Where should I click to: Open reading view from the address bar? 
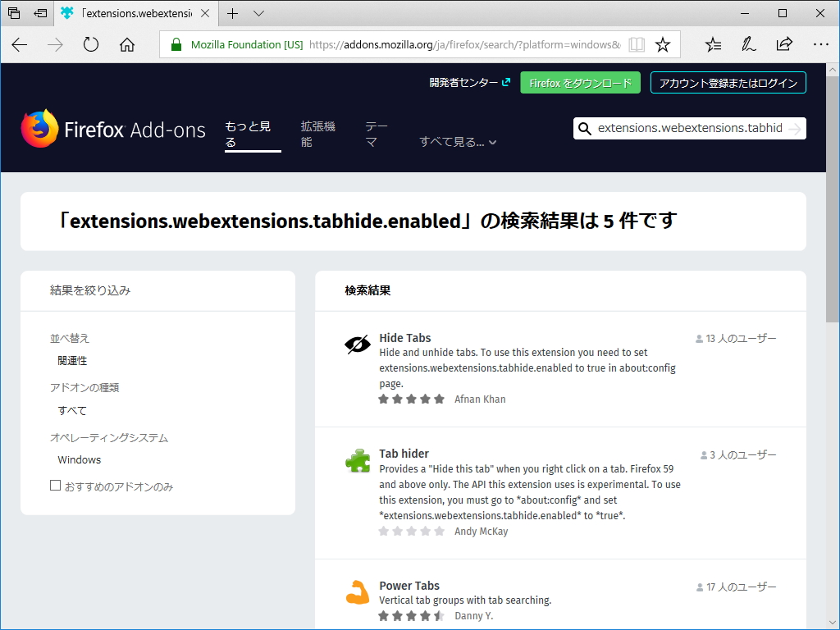coord(637,44)
